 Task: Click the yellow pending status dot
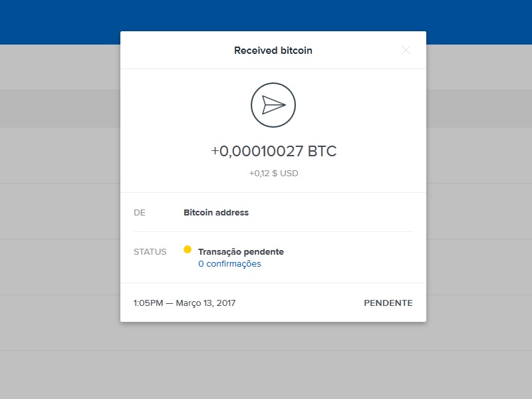click(x=188, y=249)
